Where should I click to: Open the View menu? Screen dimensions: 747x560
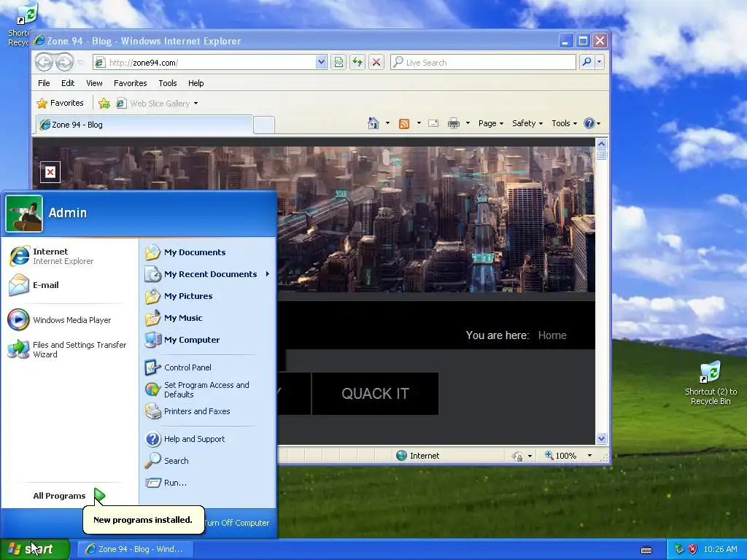[94, 83]
